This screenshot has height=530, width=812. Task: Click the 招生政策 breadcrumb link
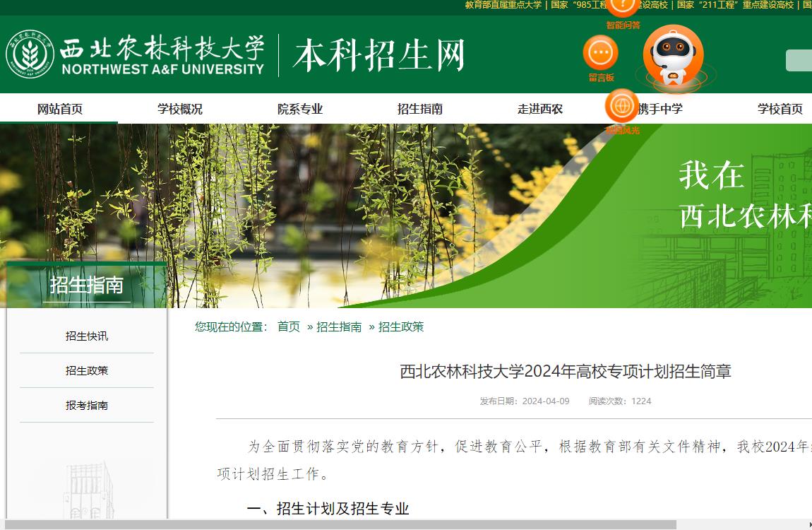click(401, 327)
